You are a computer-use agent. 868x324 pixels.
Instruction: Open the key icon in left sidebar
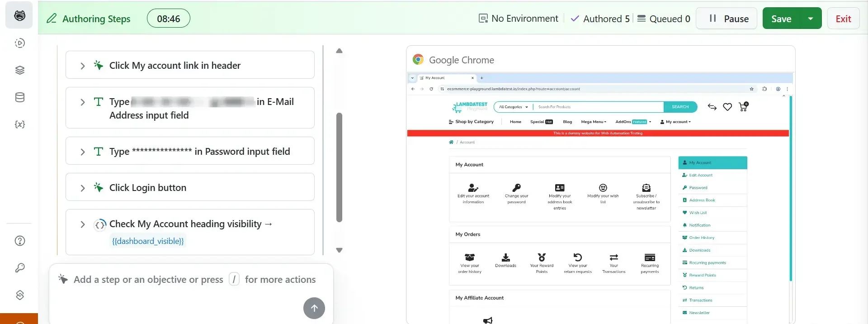coord(19,268)
